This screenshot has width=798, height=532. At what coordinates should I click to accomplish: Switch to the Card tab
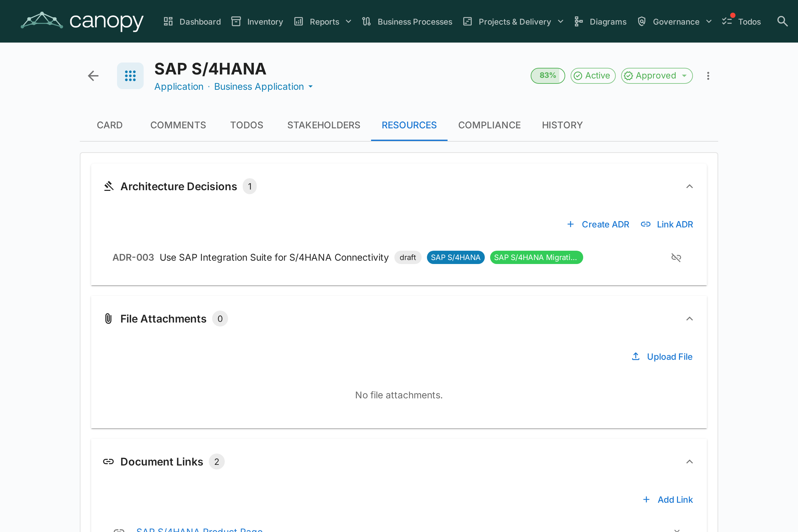point(110,125)
